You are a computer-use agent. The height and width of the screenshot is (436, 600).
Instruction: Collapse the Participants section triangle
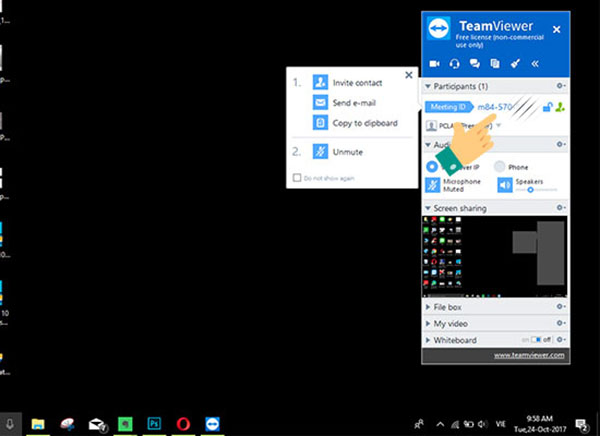pos(428,86)
